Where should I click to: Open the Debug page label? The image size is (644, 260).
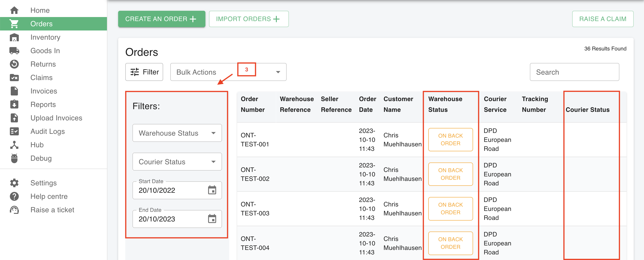[41, 158]
